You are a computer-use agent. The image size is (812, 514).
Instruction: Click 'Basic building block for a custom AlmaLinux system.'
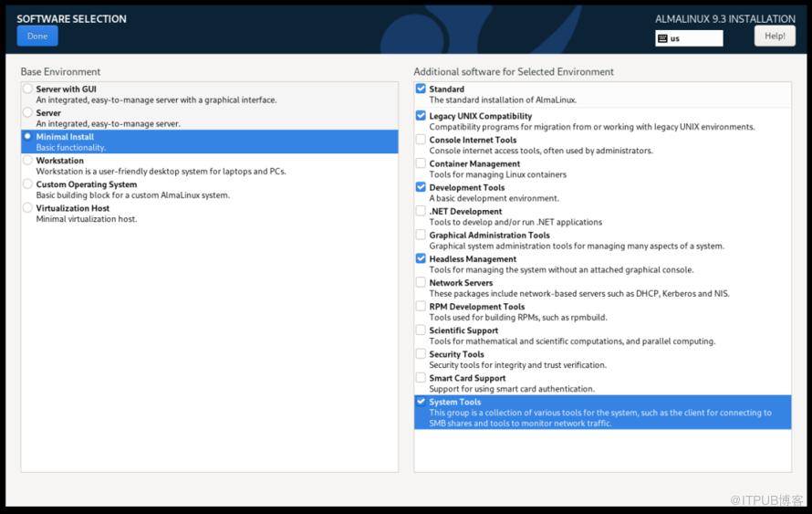pyautogui.click(x=133, y=195)
